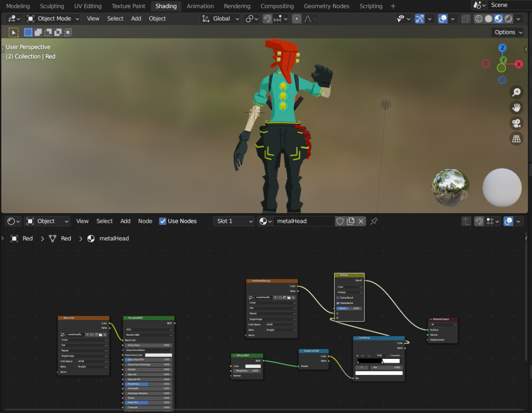This screenshot has width=532, height=413.
Task: Toggle camera view with the camera icon
Action: click(x=516, y=123)
